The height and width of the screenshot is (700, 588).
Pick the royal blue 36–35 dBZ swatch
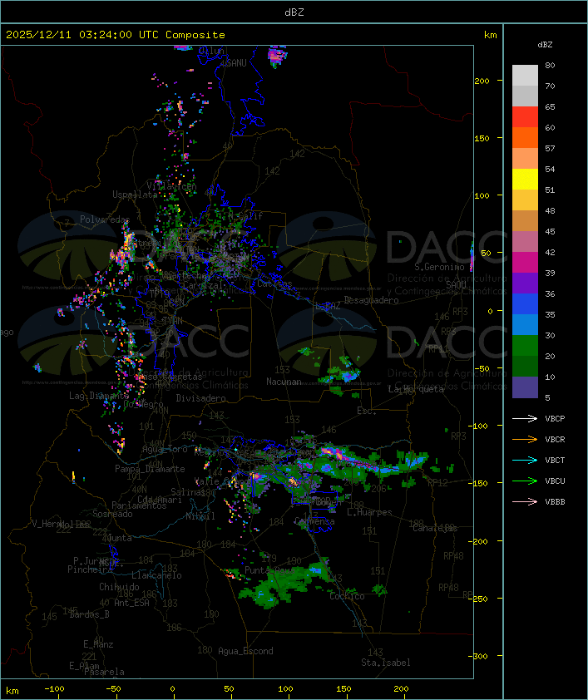click(525, 303)
